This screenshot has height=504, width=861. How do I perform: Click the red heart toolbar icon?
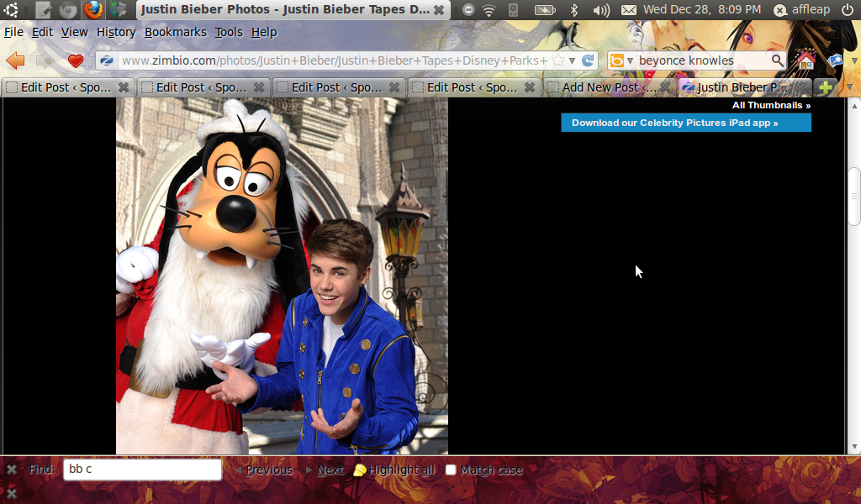pos(76,60)
